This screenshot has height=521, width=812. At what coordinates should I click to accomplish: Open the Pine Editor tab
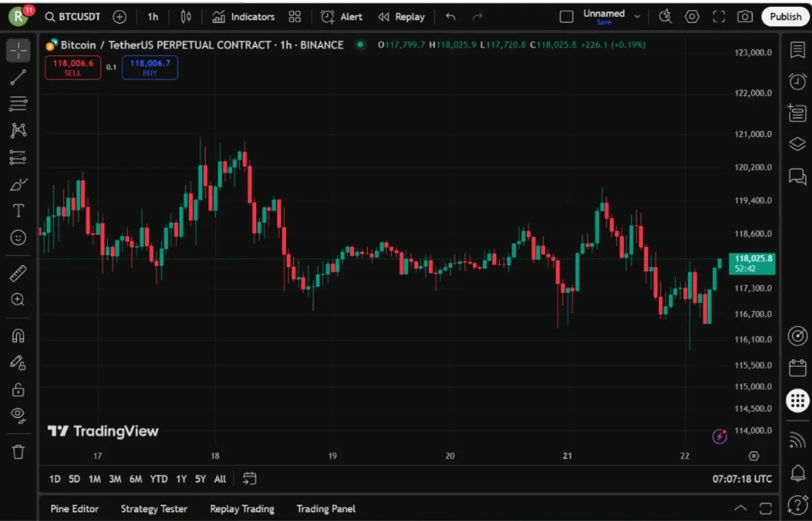[74, 509]
